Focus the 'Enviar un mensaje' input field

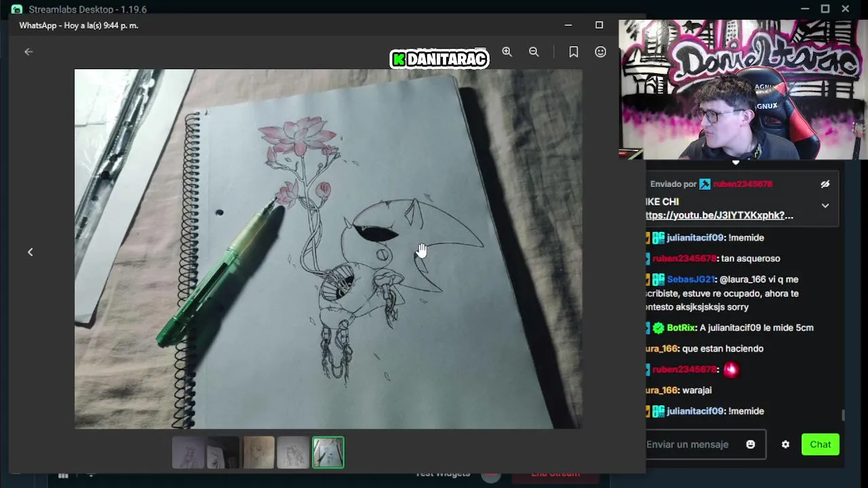pos(693,445)
